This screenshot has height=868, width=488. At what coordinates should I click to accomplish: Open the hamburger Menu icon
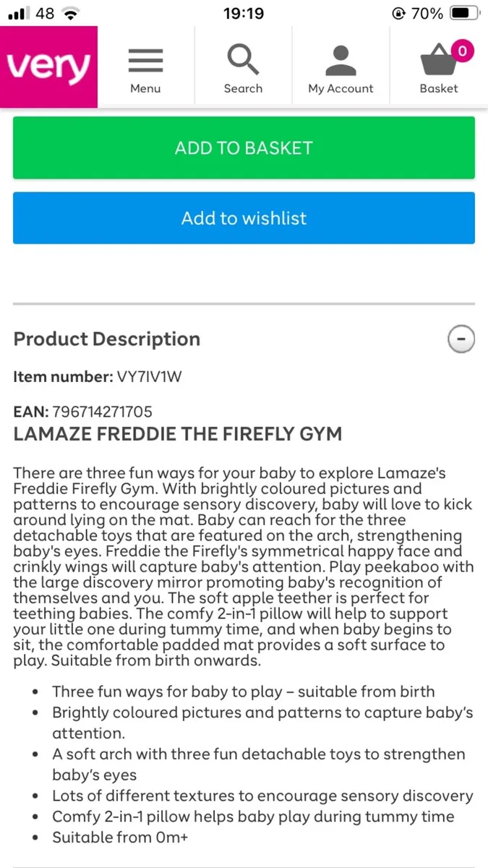click(145, 61)
